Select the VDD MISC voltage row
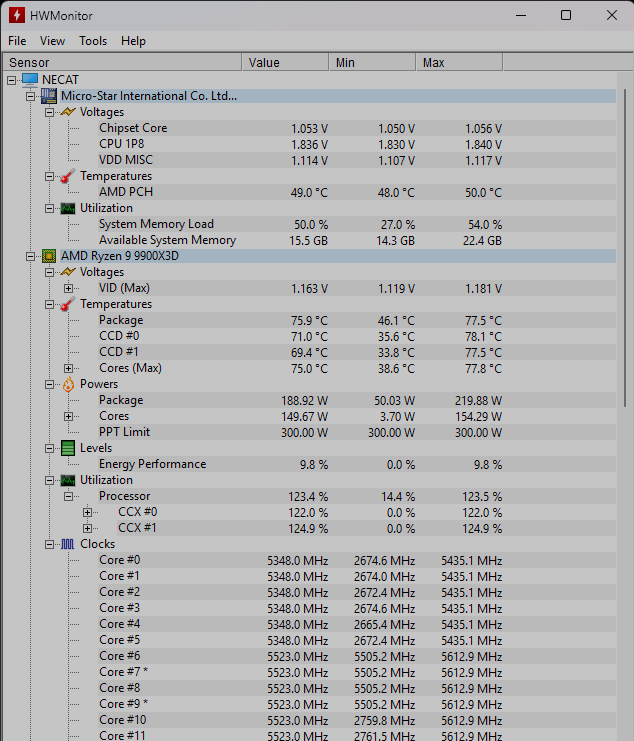The width and height of the screenshot is (634, 741). [356, 160]
